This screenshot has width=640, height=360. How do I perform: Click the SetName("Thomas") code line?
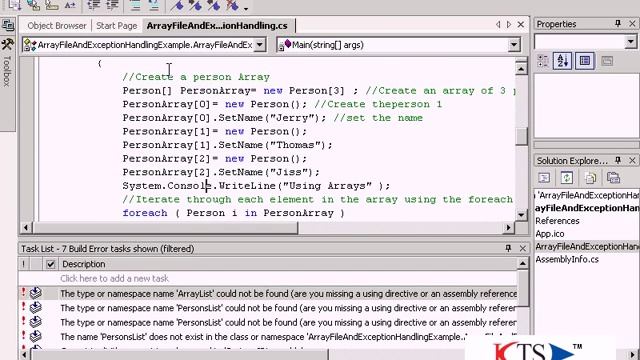click(227, 145)
